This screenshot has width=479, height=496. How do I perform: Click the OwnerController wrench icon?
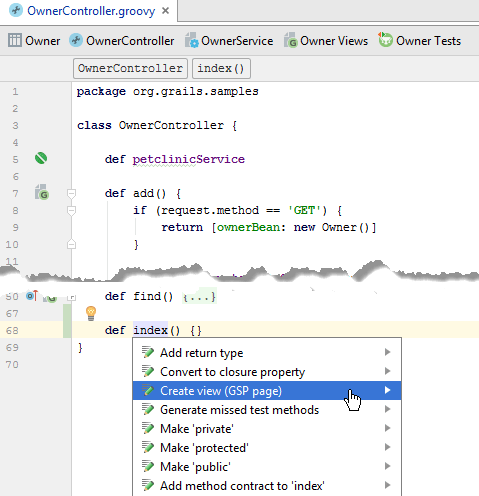76,40
